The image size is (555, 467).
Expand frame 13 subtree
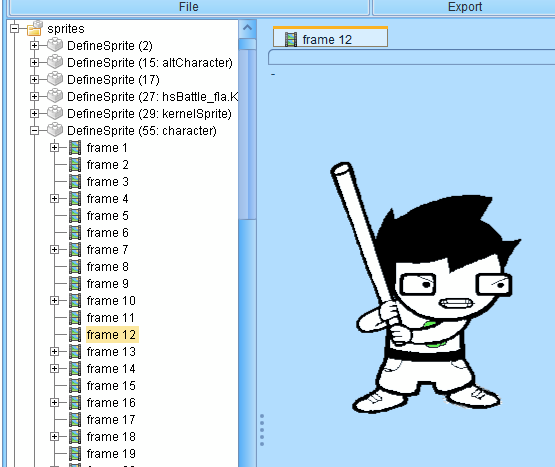tap(55, 351)
